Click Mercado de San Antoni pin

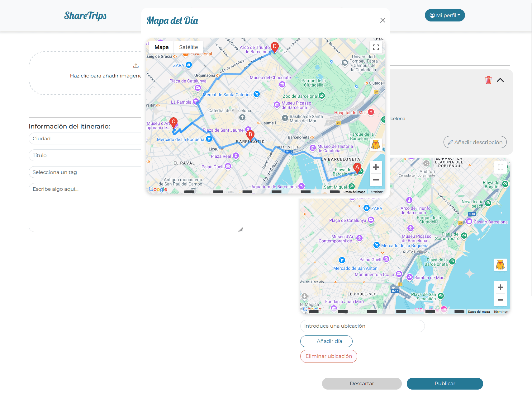[342, 260]
